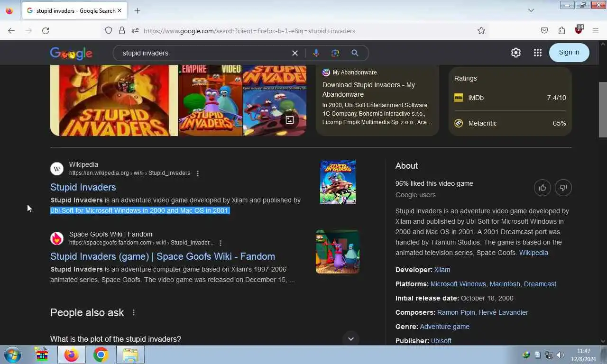Launch Chrome from the taskbar
This screenshot has height=364, width=607.
pos(101,355)
